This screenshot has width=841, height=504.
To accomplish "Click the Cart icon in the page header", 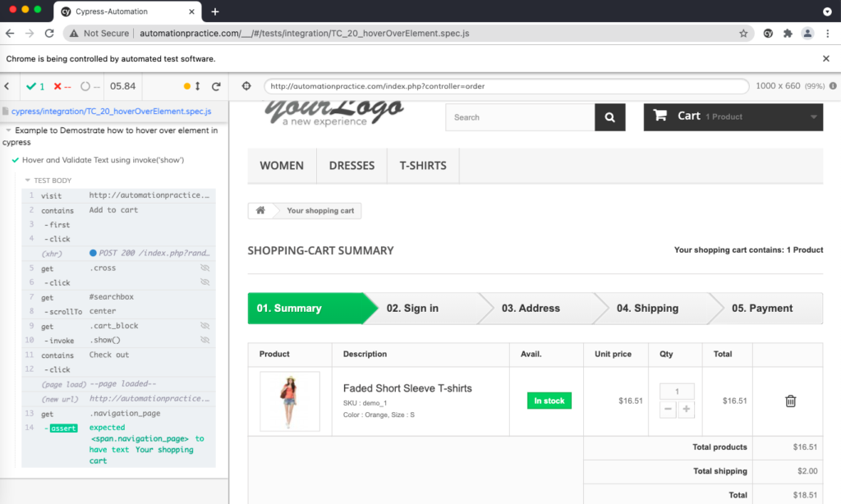I will 661,117.
